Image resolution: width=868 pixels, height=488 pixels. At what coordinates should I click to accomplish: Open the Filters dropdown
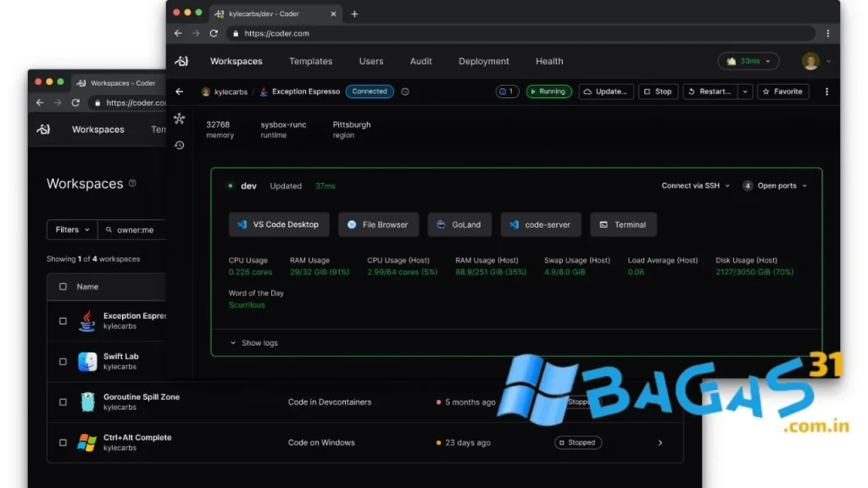72,230
